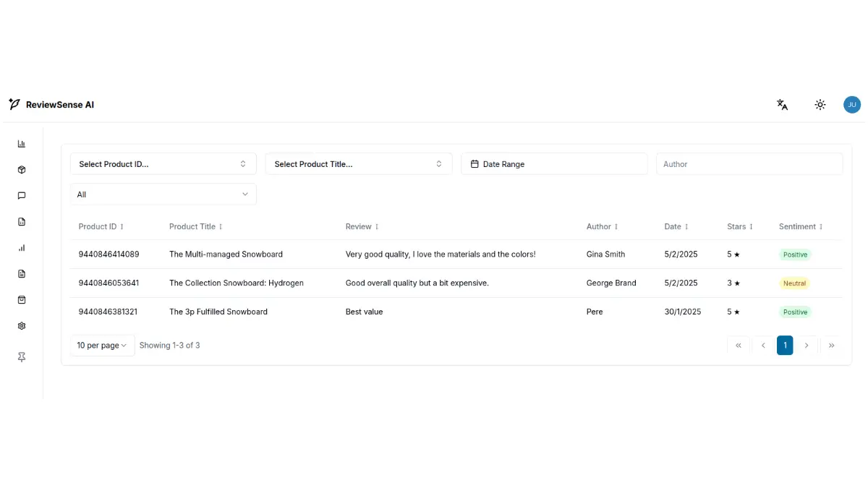The width and height of the screenshot is (868, 488).
Task: Open the Date Range picker
Action: point(553,164)
